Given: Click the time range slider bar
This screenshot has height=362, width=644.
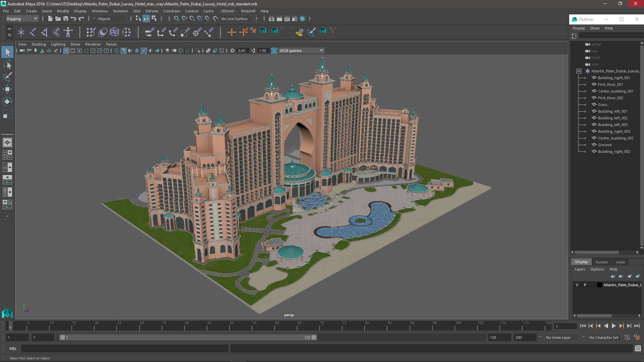Looking at the screenshot, I should point(188,338).
